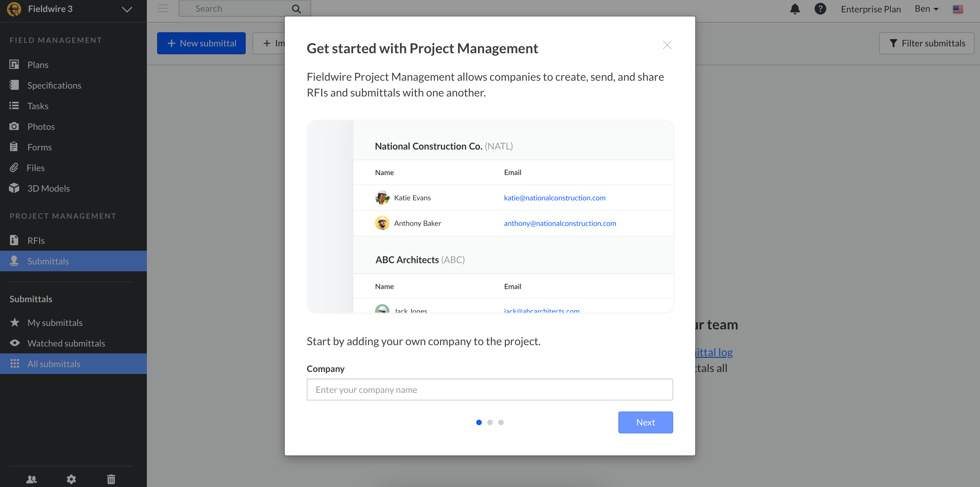Open settings gear at sidebar bottom
The image size is (980, 487).
click(71, 479)
